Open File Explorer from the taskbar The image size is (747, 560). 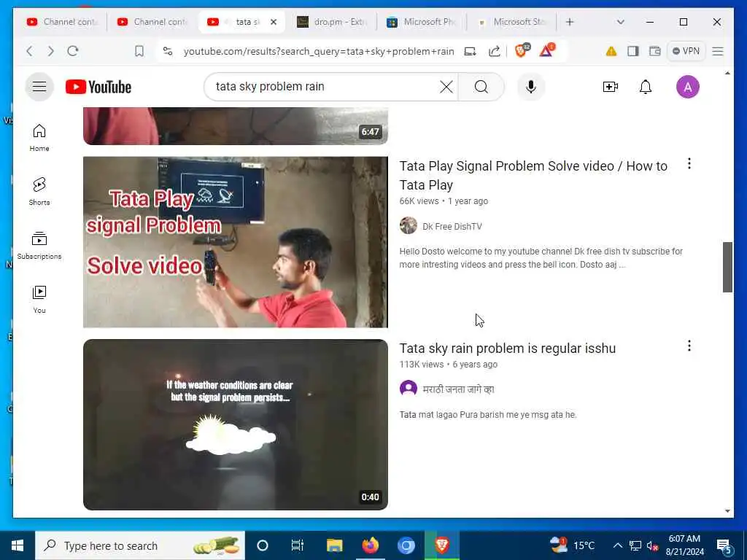(334, 545)
